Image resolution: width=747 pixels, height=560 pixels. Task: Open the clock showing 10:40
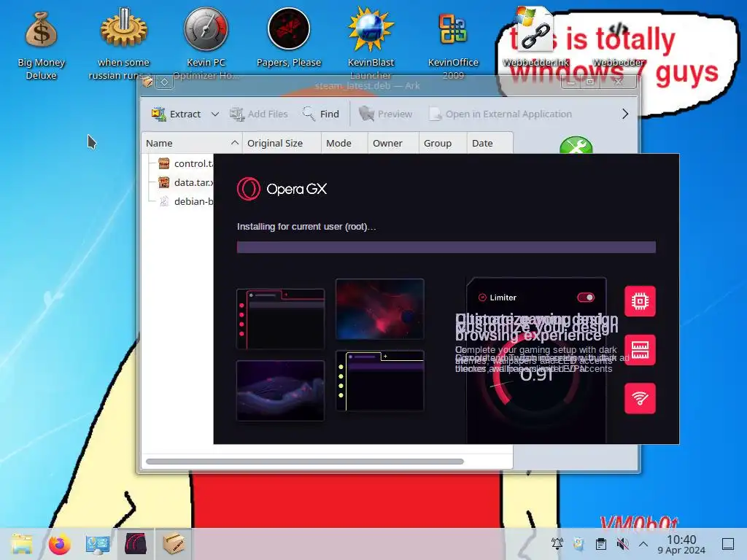681,544
